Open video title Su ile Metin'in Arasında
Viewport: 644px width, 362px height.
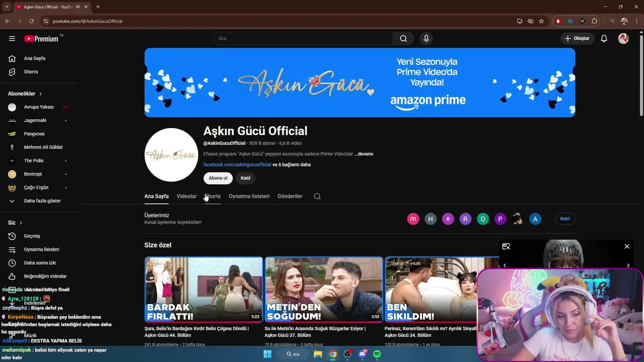[x=315, y=332]
